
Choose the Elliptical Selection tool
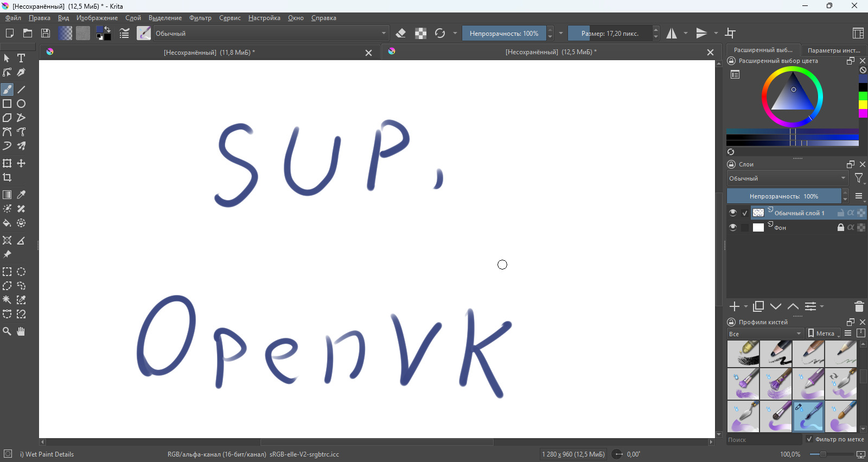[x=21, y=272]
